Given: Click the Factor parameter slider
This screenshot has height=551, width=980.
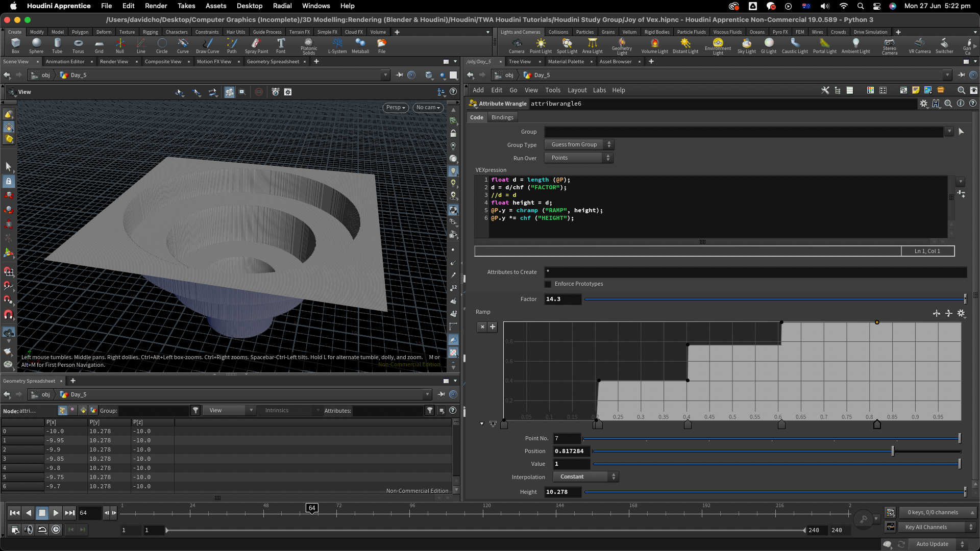Looking at the screenshot, I should pos(774,299).
